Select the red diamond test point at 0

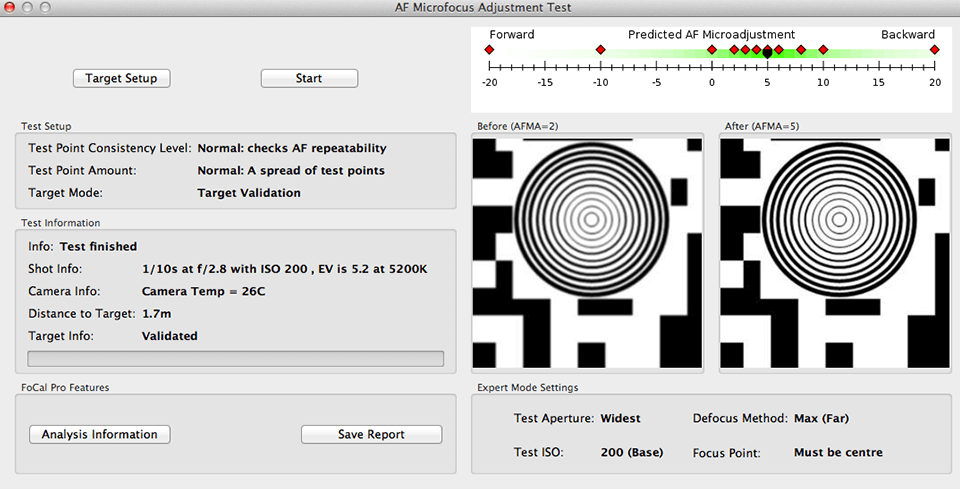[x=712, y=50]
